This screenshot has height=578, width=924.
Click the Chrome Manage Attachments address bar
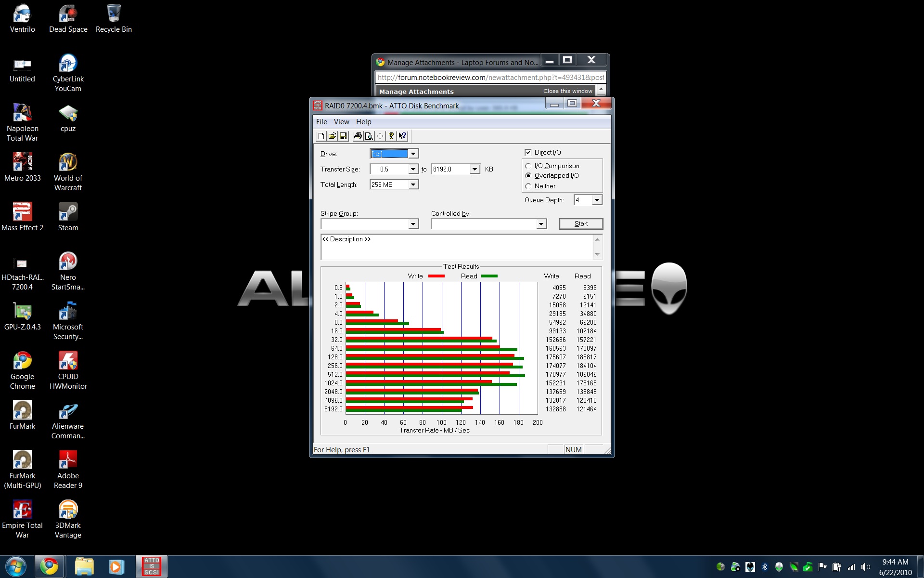coord(490,77)
